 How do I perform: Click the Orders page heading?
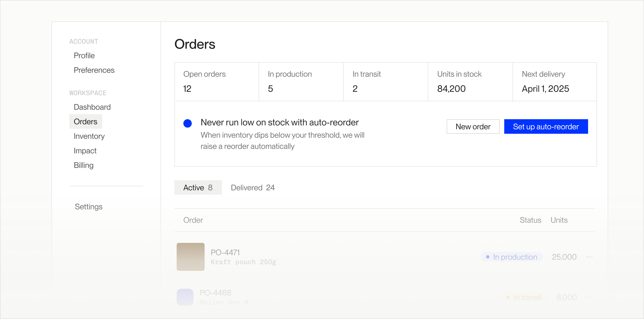pyautogui.click(x=195, y=44)
